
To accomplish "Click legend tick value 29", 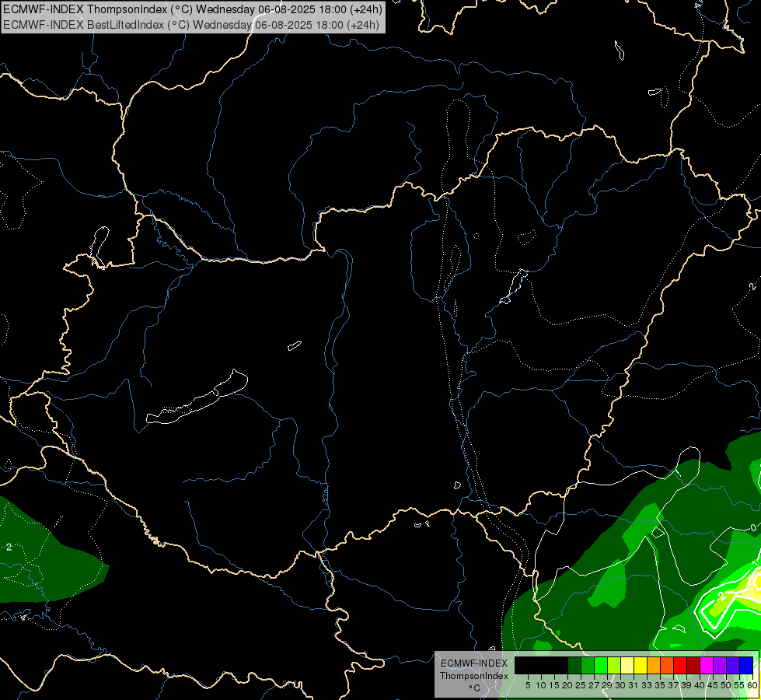I will point(607,685).
